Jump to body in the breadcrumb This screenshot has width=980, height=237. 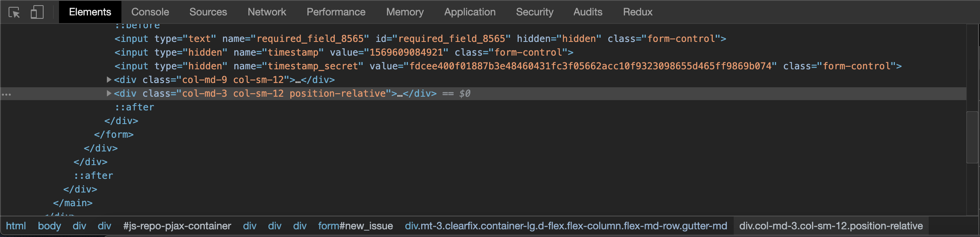tap(50, 226)
